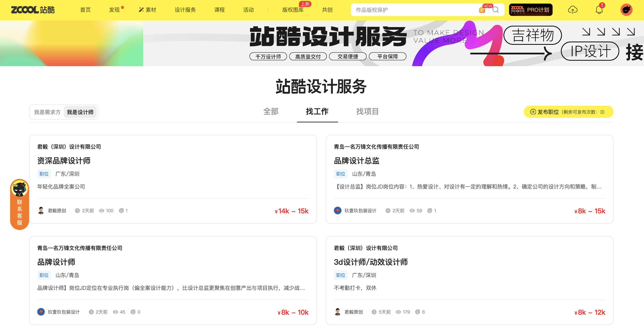Click 职位 tag on 品牌设计总监 card
Image resolution: width=644 pixels, height=334 pixels.
[x=341, y=174]
